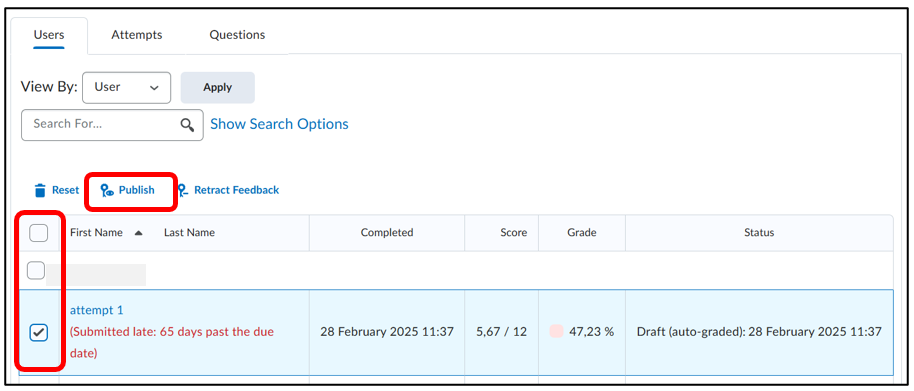Click the Status column header
Screen dimensions: 914x391
759,233
